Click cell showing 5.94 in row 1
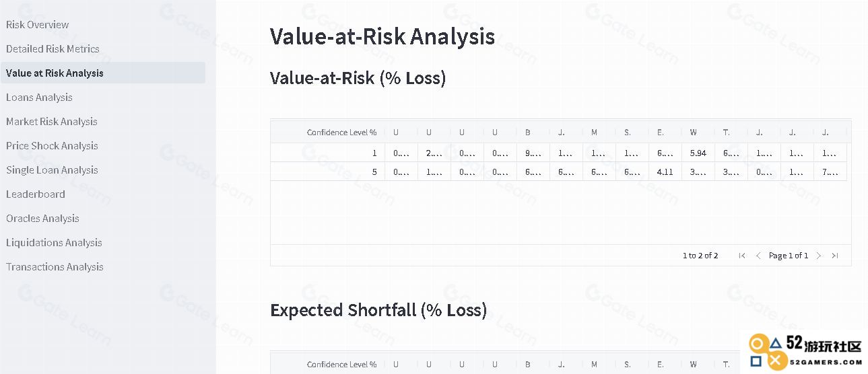This screenshot has width=868, height=374. pos(698,153)
